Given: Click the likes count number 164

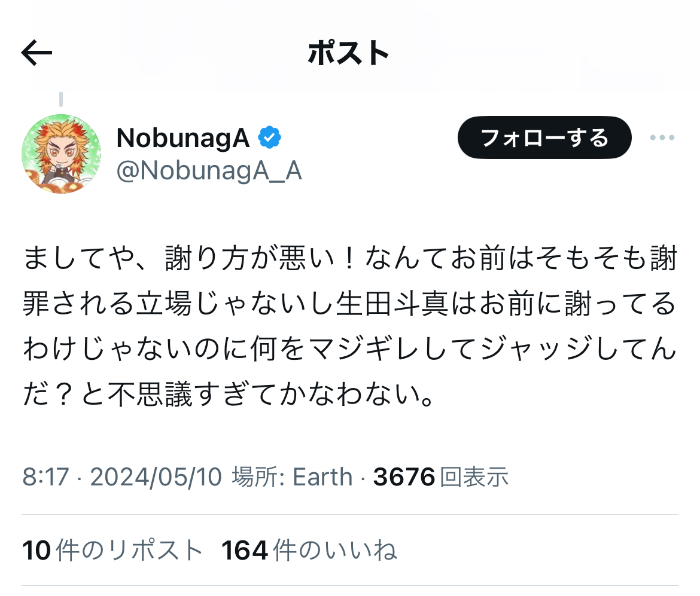Looking at the screenshot, I should 245,551.
